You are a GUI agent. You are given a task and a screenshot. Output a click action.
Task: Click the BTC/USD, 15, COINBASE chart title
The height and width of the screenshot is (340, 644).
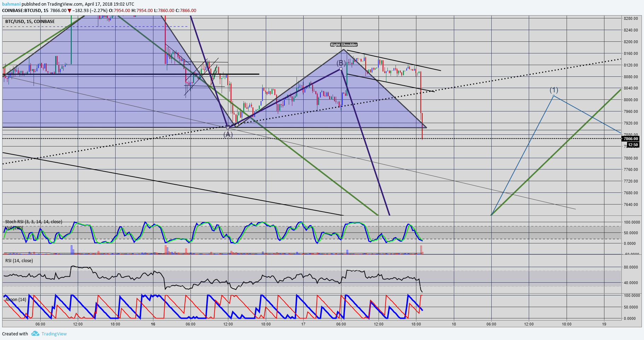tap(30, 22)
